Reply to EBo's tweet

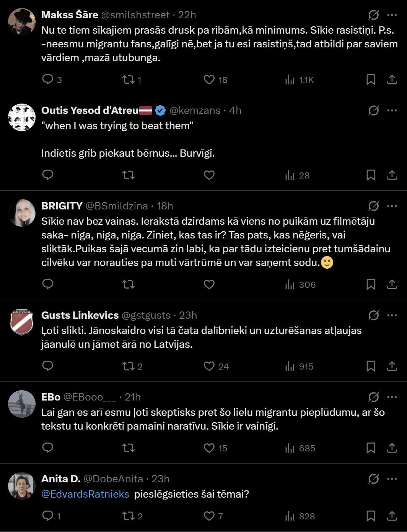(x=48, y=448)
